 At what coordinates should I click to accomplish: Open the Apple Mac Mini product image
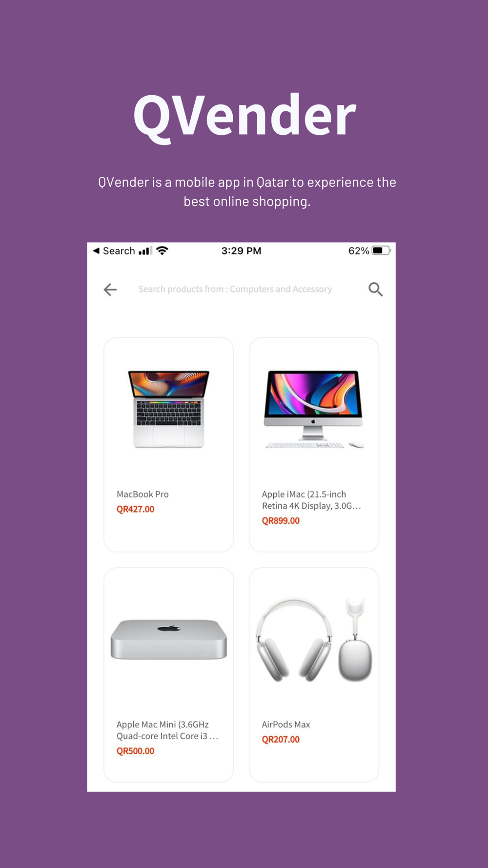(169, 640)
